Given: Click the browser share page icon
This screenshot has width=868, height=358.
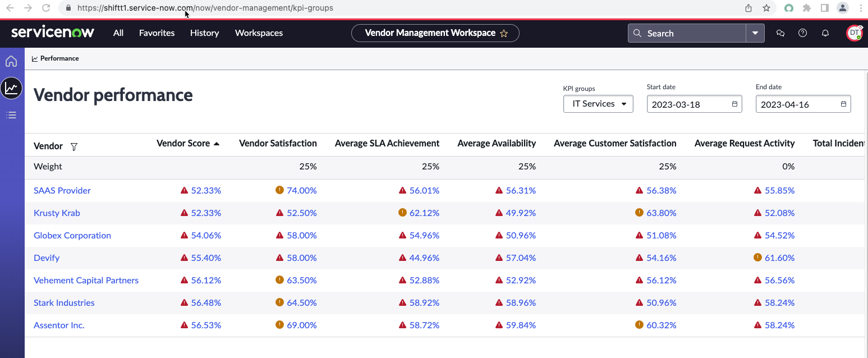Looking at the screenshot, I should click(748, 8).
